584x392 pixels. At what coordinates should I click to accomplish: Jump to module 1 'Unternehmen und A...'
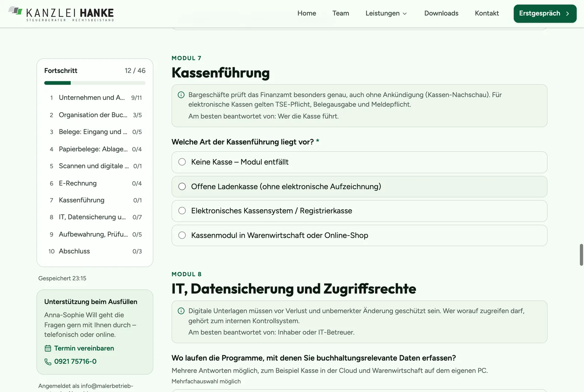[x=95, y=98]
